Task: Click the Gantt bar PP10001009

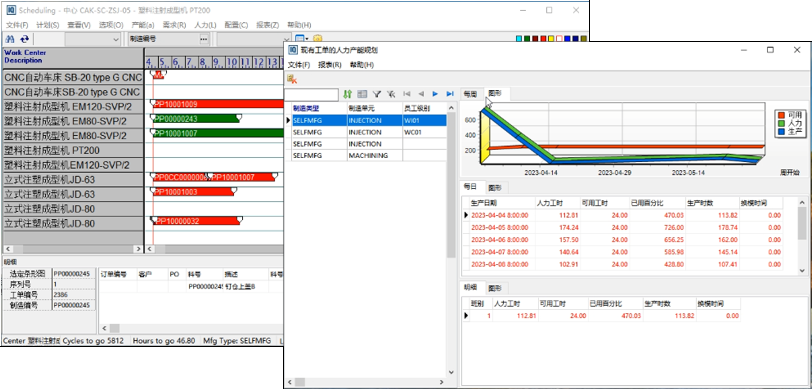Action: [x=219, y=104]
